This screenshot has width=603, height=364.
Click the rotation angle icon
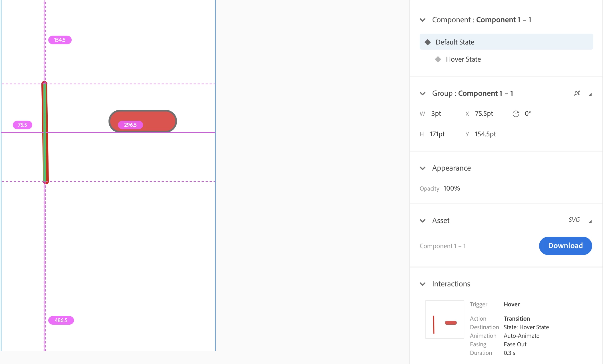pyautogui.click(x=516, y=114)
